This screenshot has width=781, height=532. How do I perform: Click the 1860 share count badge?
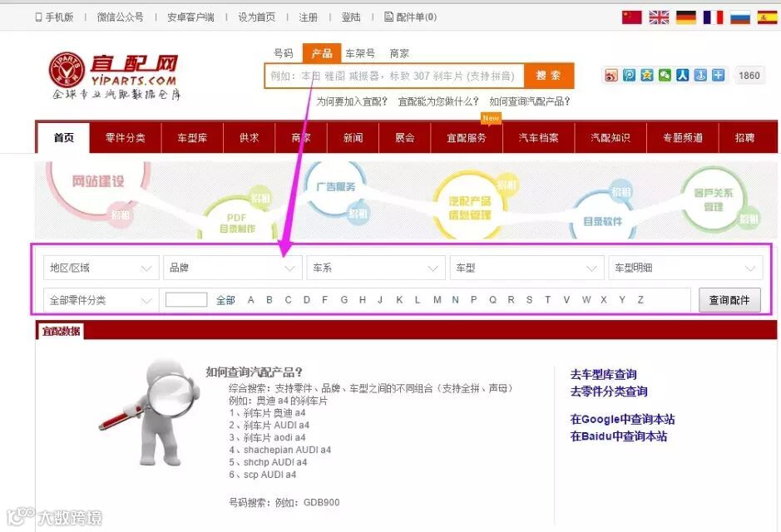(749, 76)
